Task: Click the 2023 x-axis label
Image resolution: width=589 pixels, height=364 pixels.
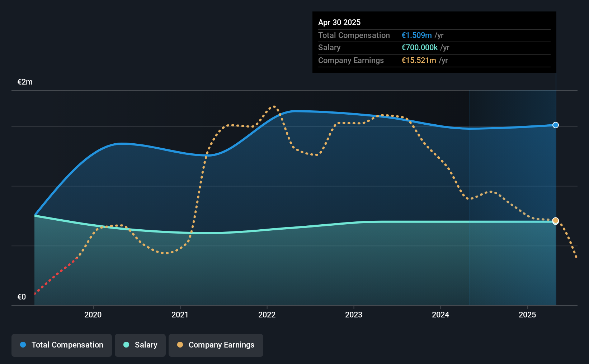Action: (354, 315)
